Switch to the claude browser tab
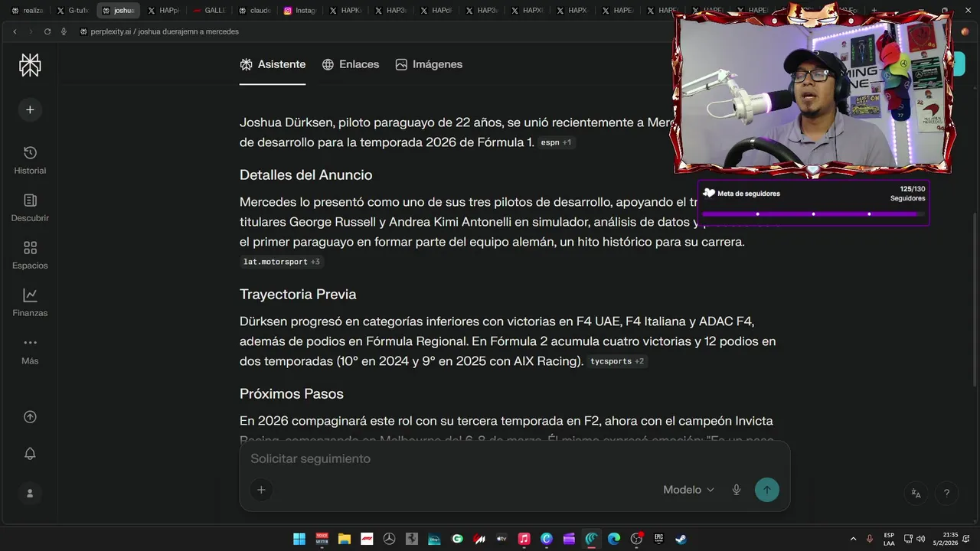This screenshot has height=551, width=980. pos(254,11)
